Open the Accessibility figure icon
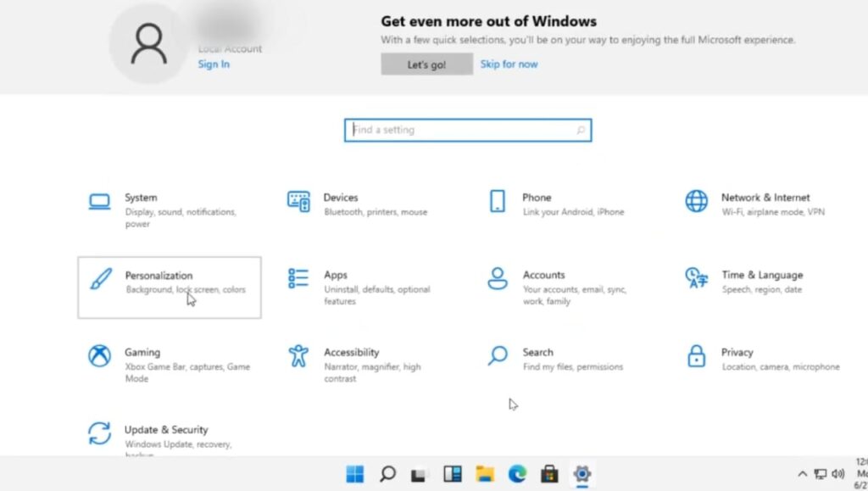Viewport: 868px width, 491px height. 298,356
